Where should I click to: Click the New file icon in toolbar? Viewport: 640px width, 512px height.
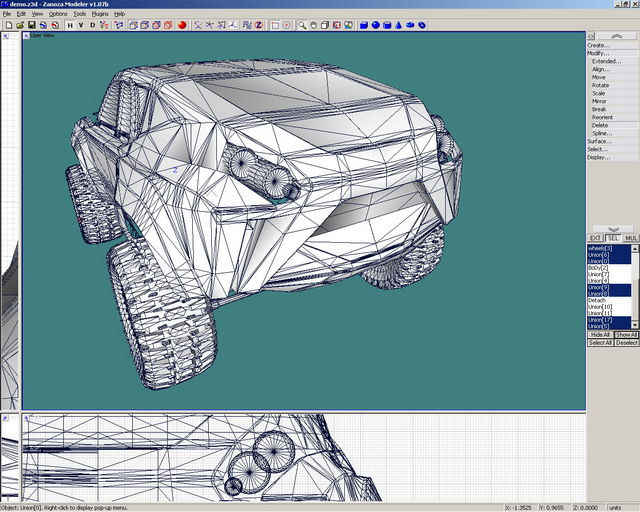click(x=7, y=25)
